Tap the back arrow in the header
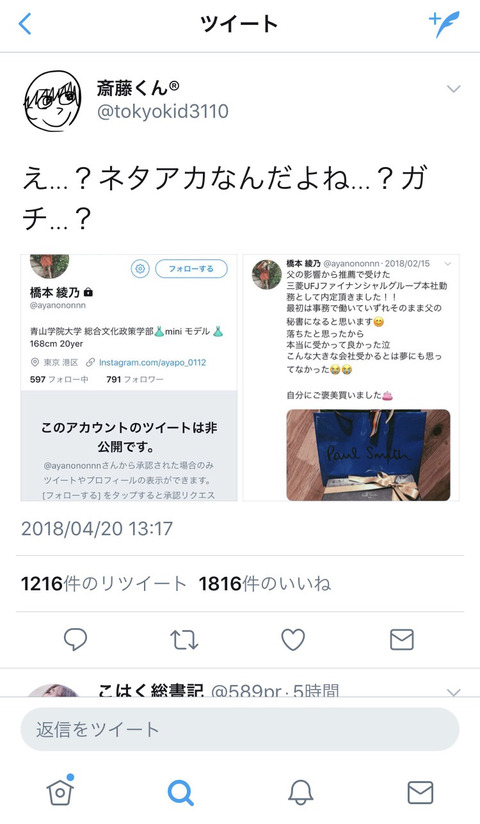 [x=25, y=24]
